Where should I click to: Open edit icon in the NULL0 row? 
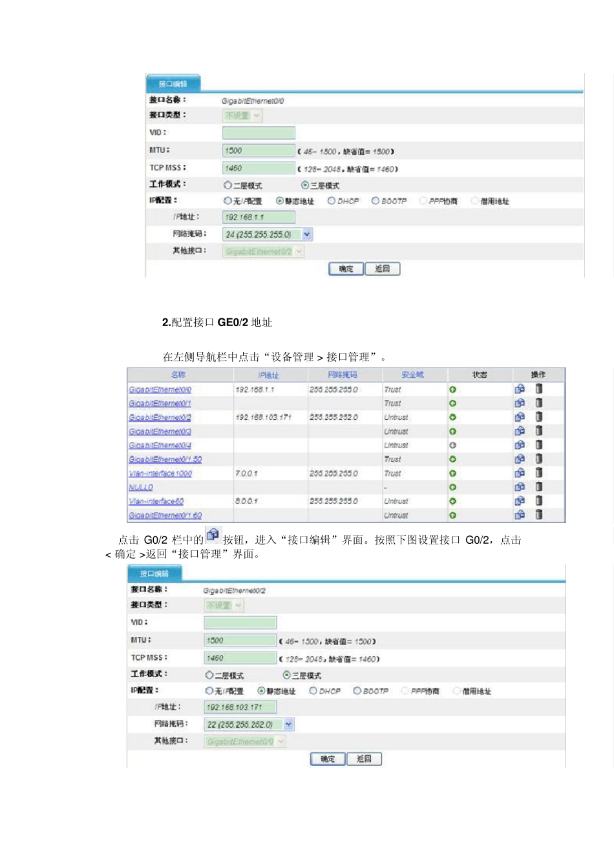point(519,487)
